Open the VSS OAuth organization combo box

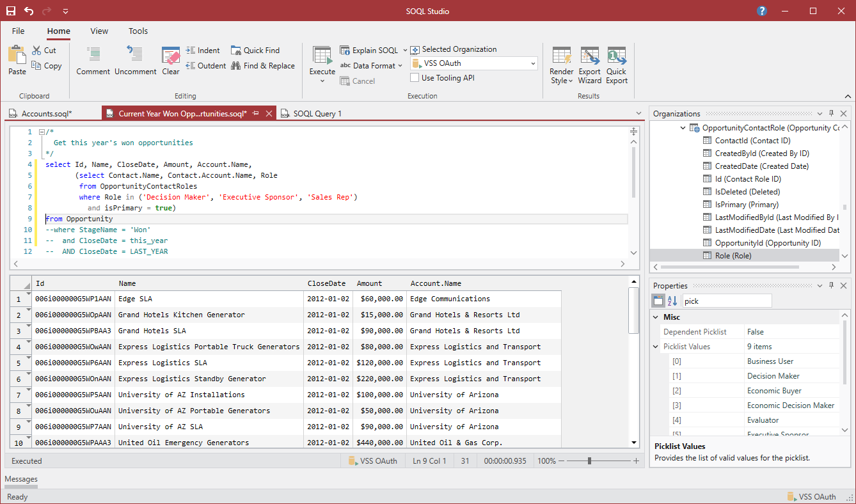pos(473,63)
